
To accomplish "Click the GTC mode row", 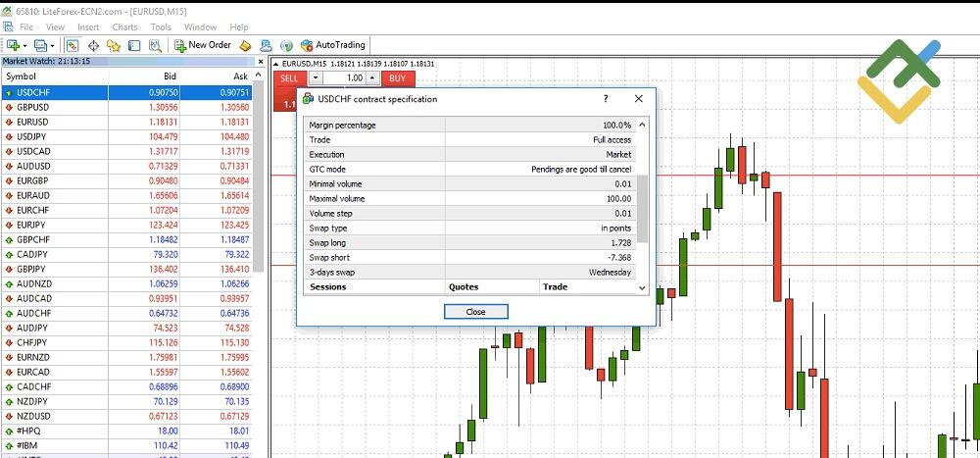I will (470, 169).
